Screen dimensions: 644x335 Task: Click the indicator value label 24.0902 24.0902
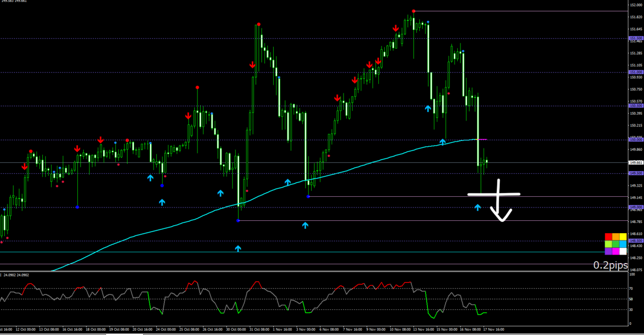[17, 275]
